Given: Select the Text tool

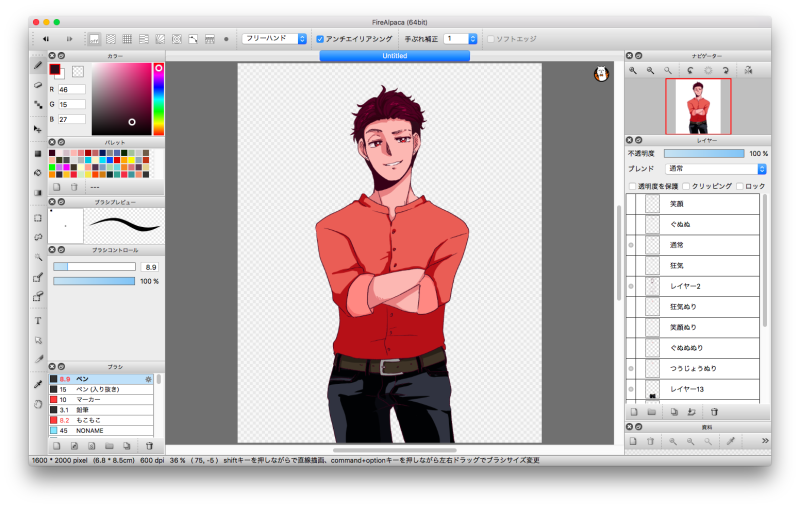Looking at the screenshot, I should (38, 321).
